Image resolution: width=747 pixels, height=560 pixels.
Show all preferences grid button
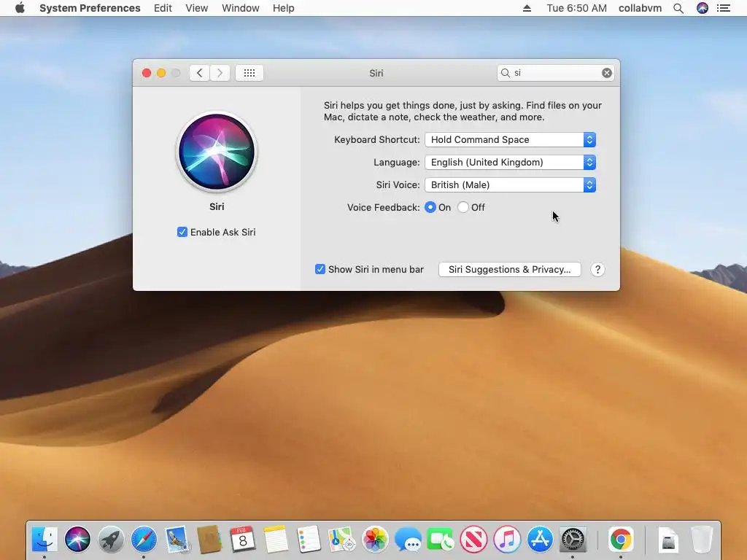click(249, 73)
